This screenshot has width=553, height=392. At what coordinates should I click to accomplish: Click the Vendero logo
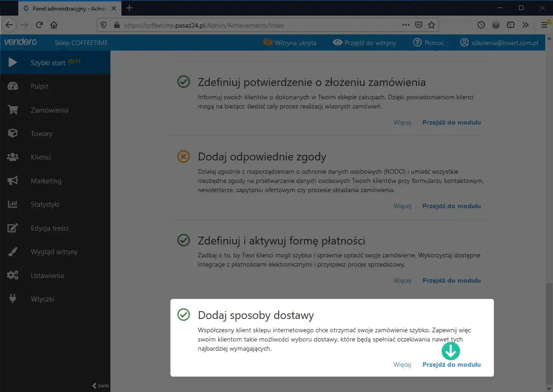click(x=21, y=42)
